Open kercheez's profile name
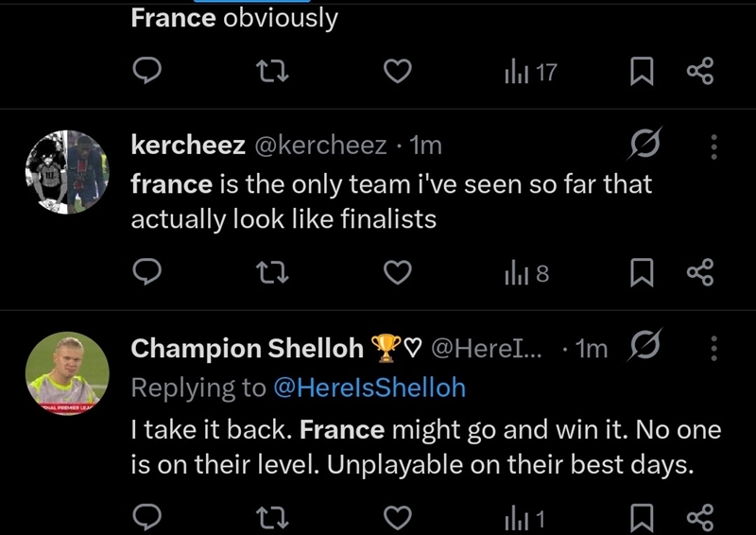The height and width of the screenshot is (535, 756). coord(188,146)
